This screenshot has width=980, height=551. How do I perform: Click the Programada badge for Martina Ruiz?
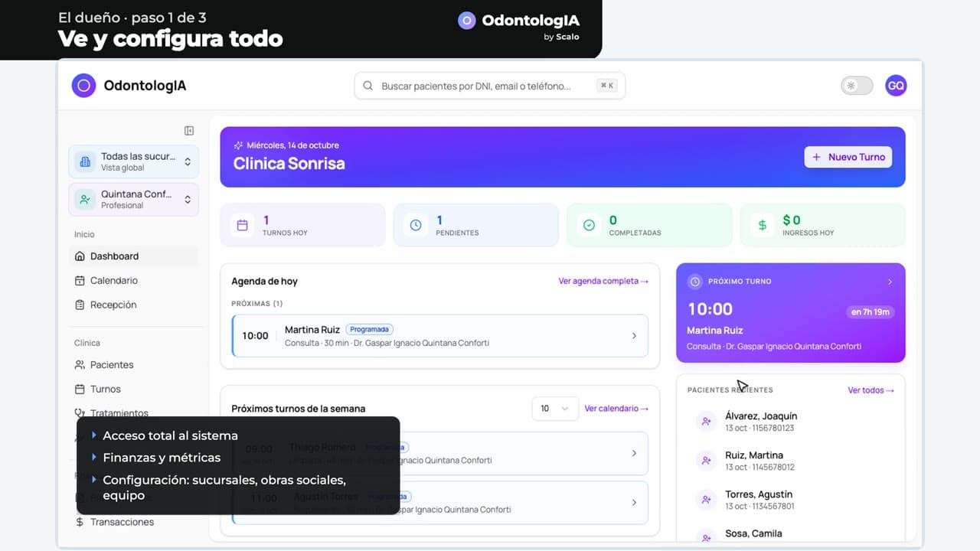click(369, 329)
